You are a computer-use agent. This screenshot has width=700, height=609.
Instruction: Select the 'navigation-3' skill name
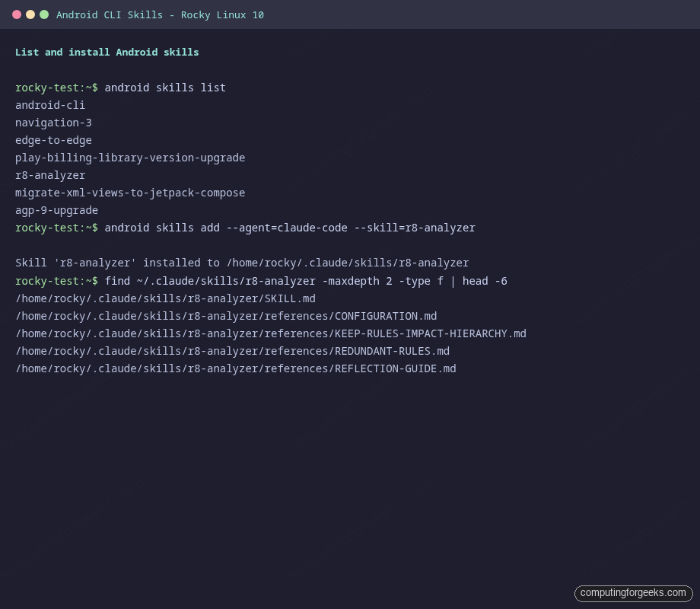(53, 123)
